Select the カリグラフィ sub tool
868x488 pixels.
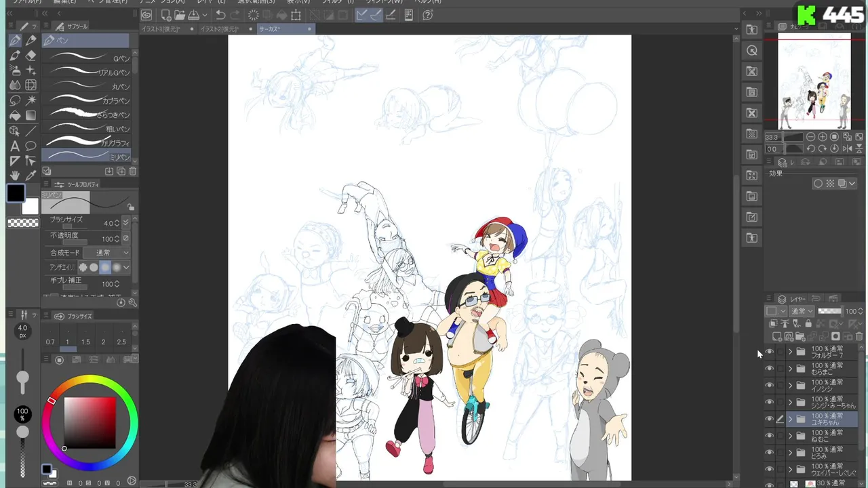point(86,142)
